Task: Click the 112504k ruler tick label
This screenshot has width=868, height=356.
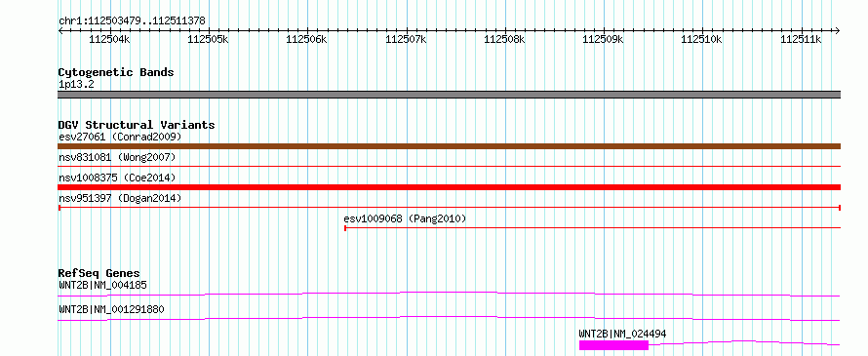Action: tap(109, 39)
